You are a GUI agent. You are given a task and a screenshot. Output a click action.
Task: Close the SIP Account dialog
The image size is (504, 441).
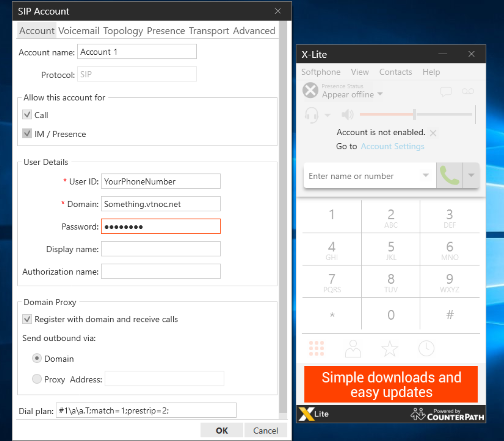click(278, 11)
